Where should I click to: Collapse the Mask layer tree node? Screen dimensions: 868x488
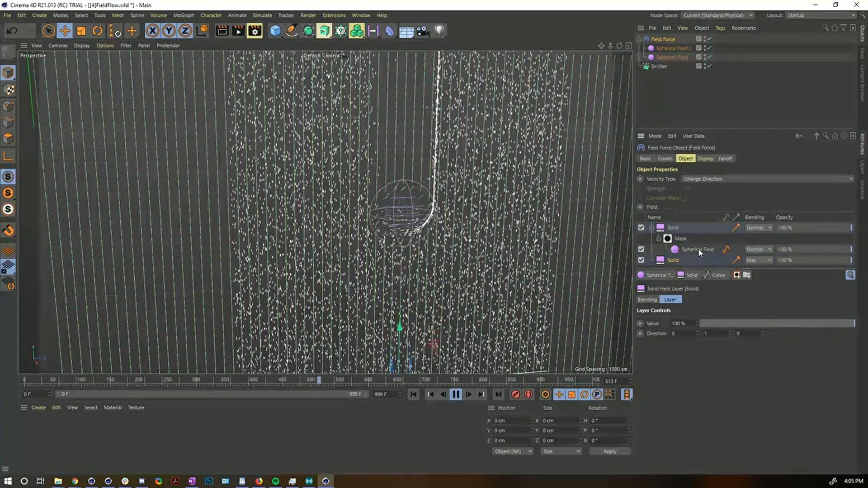[659, 239]
